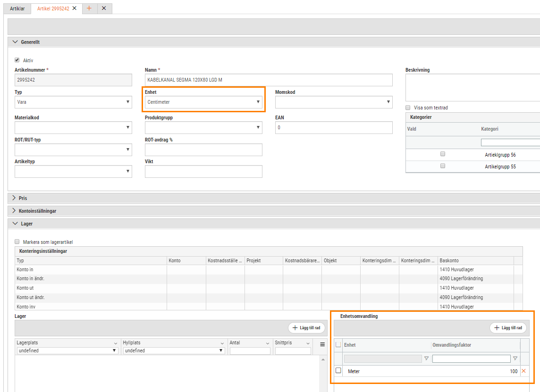Close all tabs using rightmost X icon
Viewport: 540px width, 392px height.
pos(104,8)
